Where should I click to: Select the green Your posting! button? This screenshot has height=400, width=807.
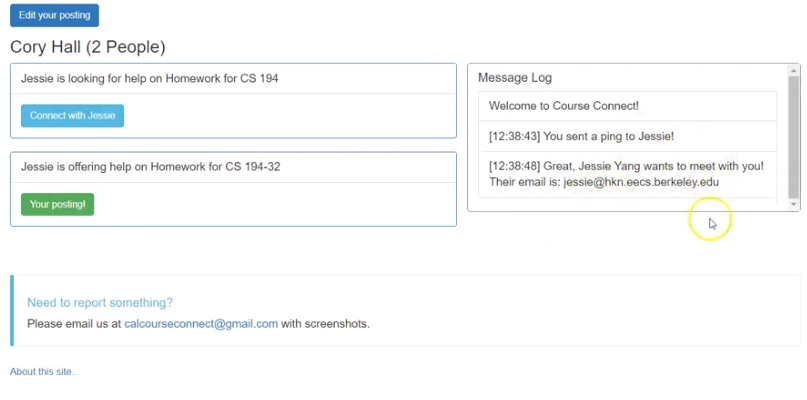click(x=58, y=204)
